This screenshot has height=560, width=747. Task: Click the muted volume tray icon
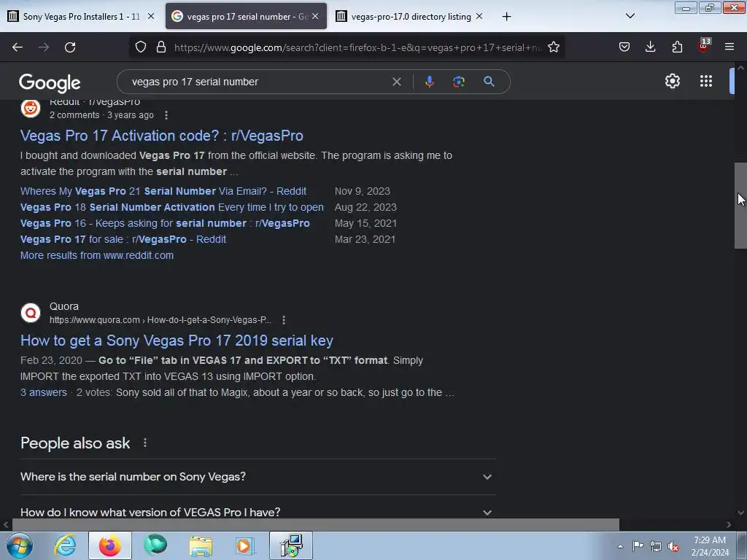click(673, 547)
